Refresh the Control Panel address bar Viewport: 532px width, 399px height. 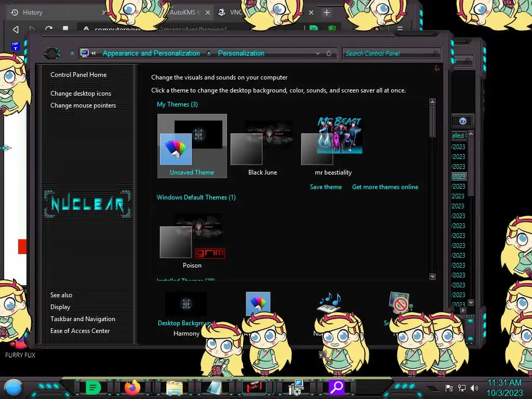[329, 54]
